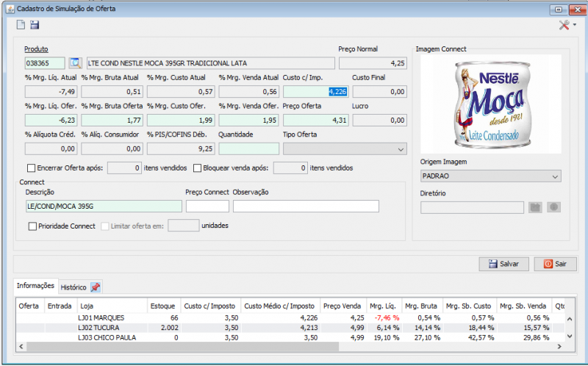
Task: Click the Preço Venda column header
Action: coord(343,306)
